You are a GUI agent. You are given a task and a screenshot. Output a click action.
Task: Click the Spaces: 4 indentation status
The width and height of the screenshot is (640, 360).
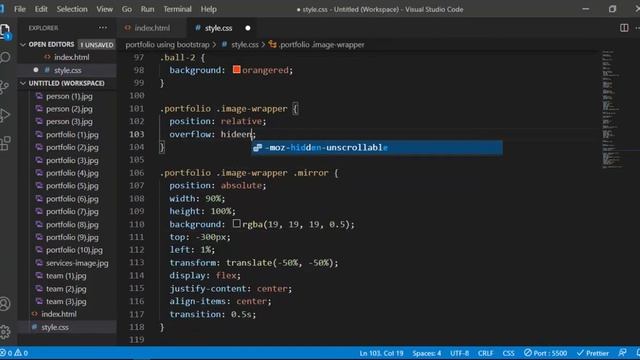427,353
